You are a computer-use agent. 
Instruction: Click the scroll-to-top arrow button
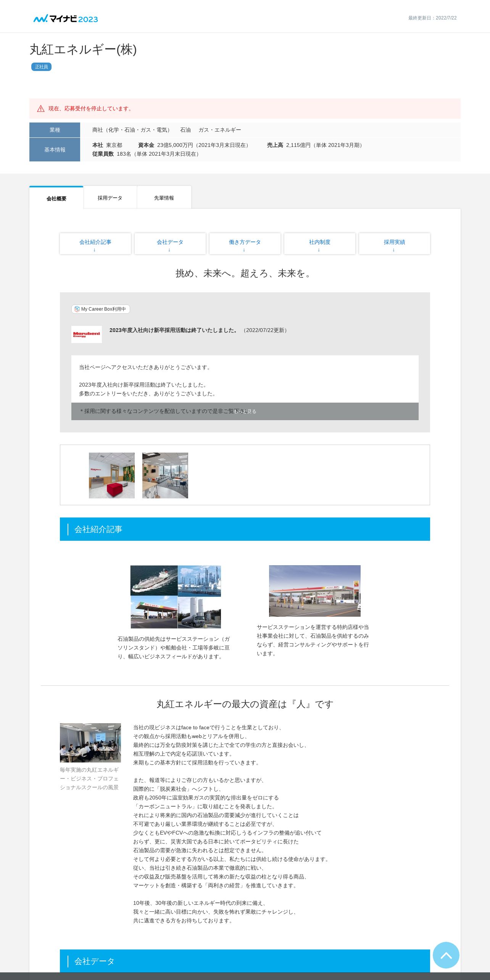click(x=446, y=955)
